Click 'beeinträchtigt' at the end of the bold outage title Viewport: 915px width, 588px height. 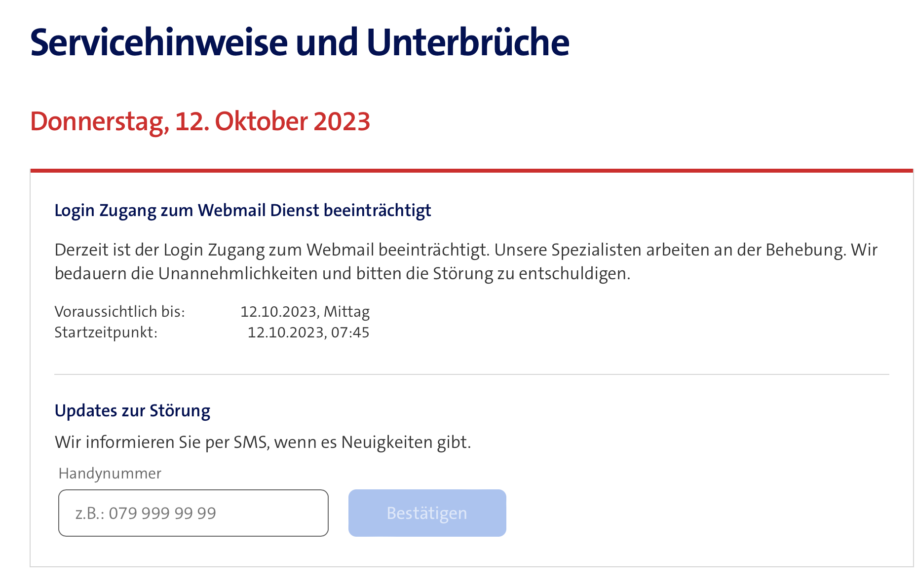pyautogui.click(x=377, y=211)
